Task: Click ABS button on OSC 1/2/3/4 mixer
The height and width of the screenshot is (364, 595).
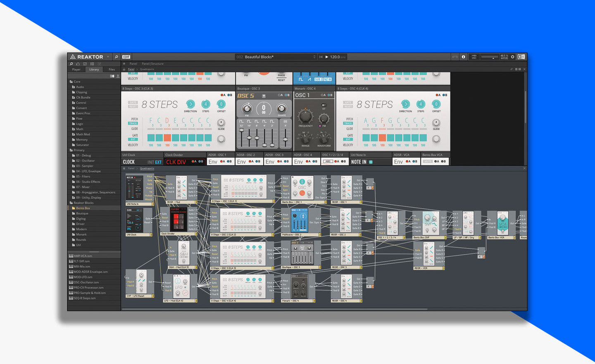Action: [x=328, y=161]
